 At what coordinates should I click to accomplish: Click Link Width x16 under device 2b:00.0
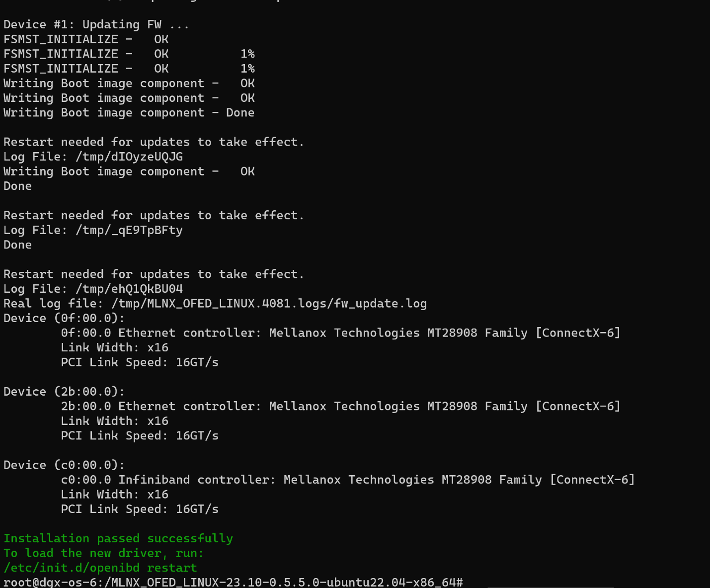tap(114, 421)
